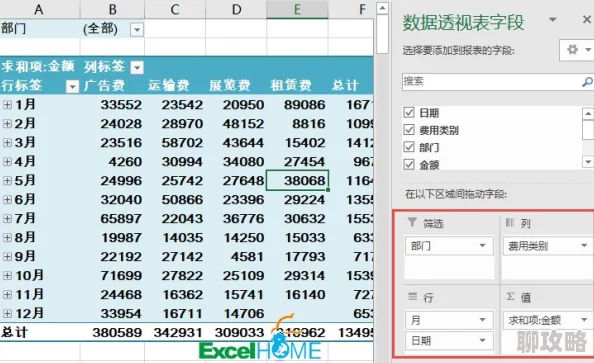Screen dimensions: 594x363
Task: Uncheck the 费用类别 field checkbox
Action: (x=409, y=130)
